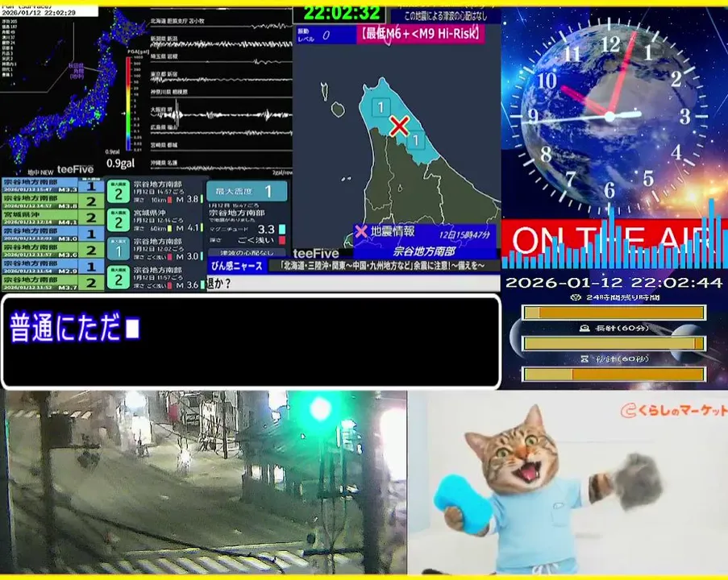Click the 秋田県 callout label on the Japan map
This screenshot has height=580, width=728.
click(77, 71)
